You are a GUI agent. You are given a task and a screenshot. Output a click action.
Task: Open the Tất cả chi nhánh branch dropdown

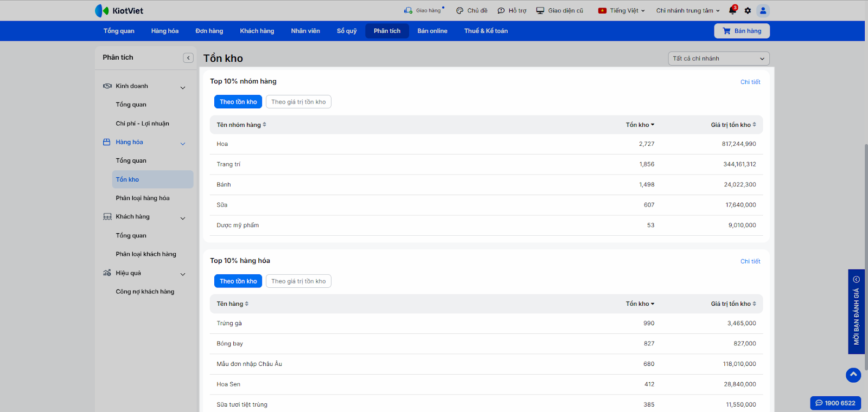(x=719, y=59)
